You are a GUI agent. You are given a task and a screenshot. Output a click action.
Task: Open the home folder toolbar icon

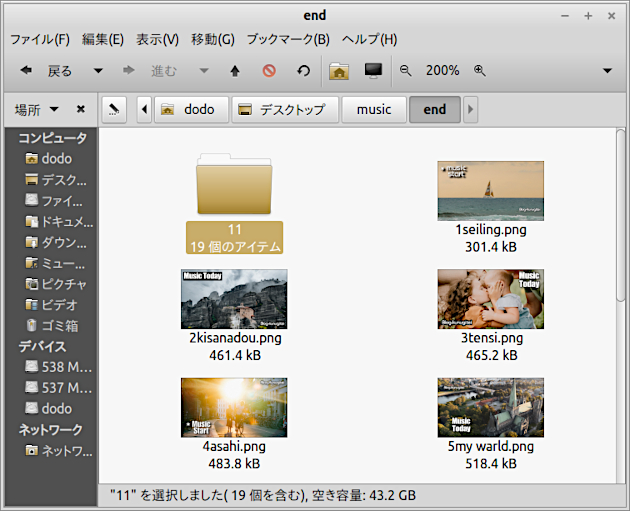click(x=339, y=71)
